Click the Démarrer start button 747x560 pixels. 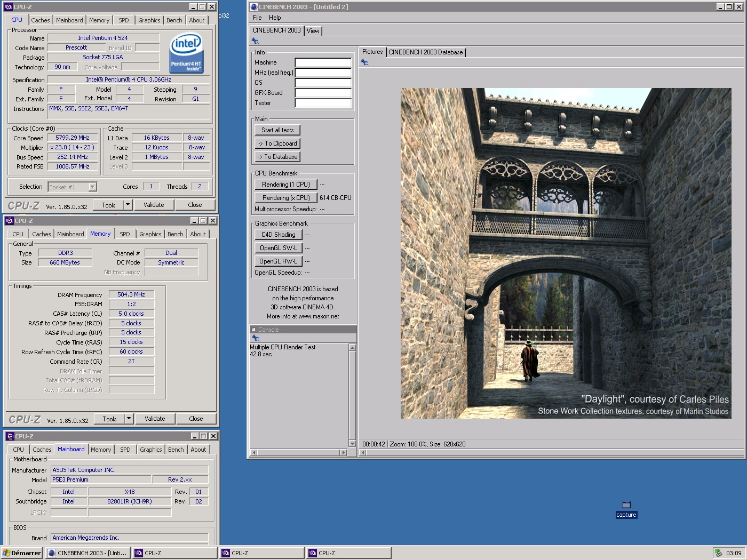coord(22,553)
